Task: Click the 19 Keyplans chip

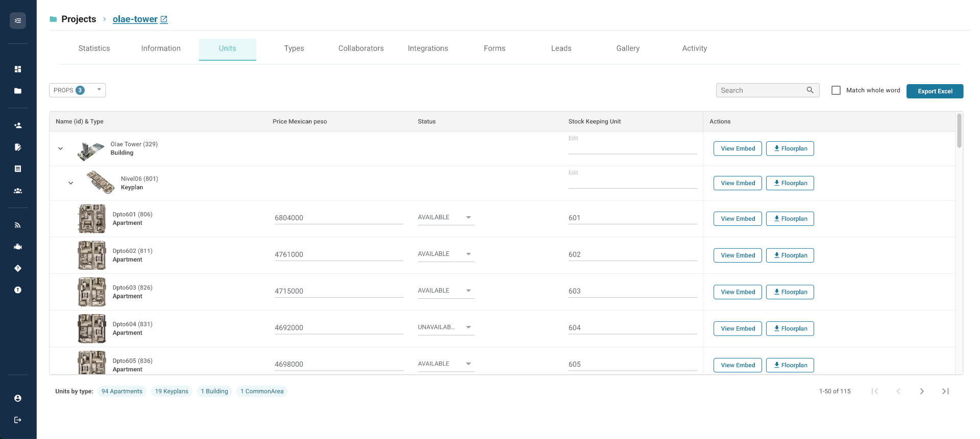Action: 171,391
